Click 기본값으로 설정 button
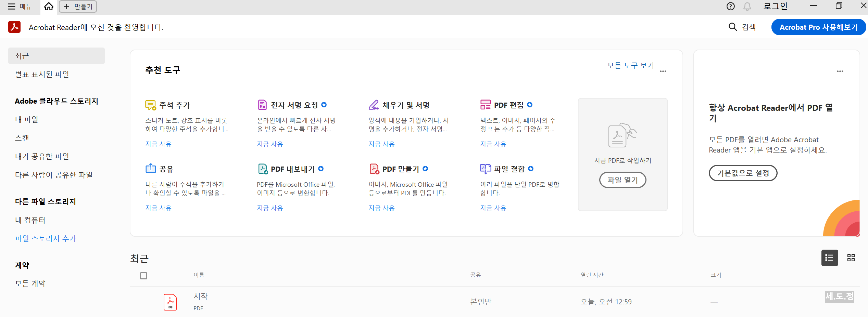 tap(743, 173)
